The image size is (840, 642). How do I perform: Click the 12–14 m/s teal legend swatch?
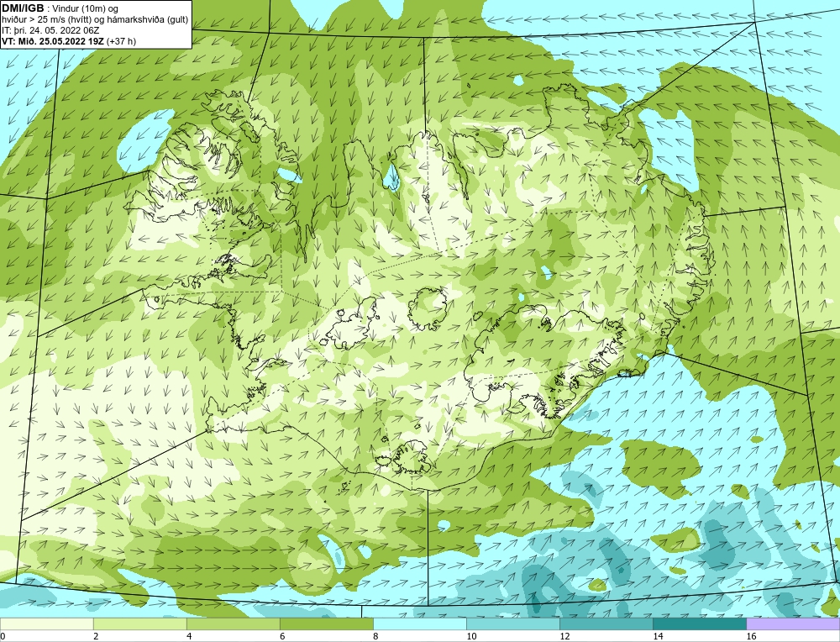pos(606,624)
